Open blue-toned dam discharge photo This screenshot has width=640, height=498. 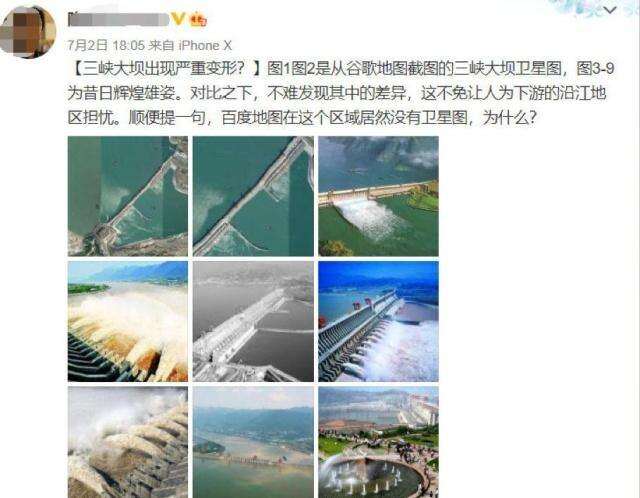[378, 322]
